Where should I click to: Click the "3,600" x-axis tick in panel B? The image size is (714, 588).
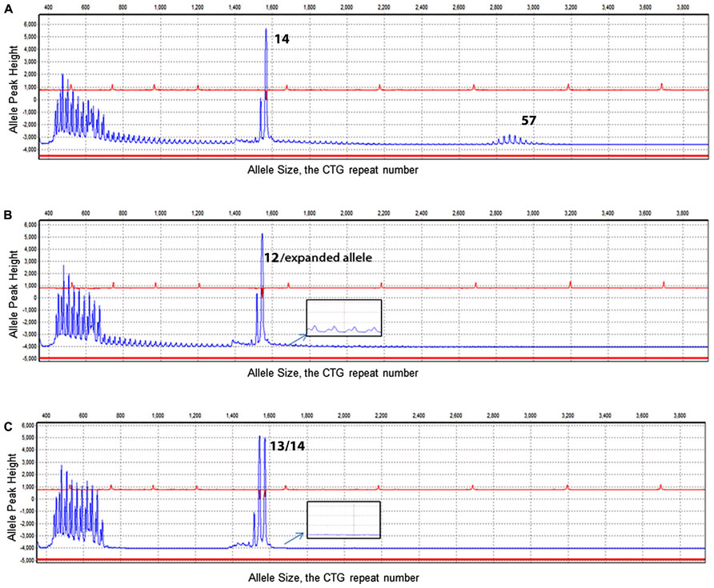click(x=645, y=213)
